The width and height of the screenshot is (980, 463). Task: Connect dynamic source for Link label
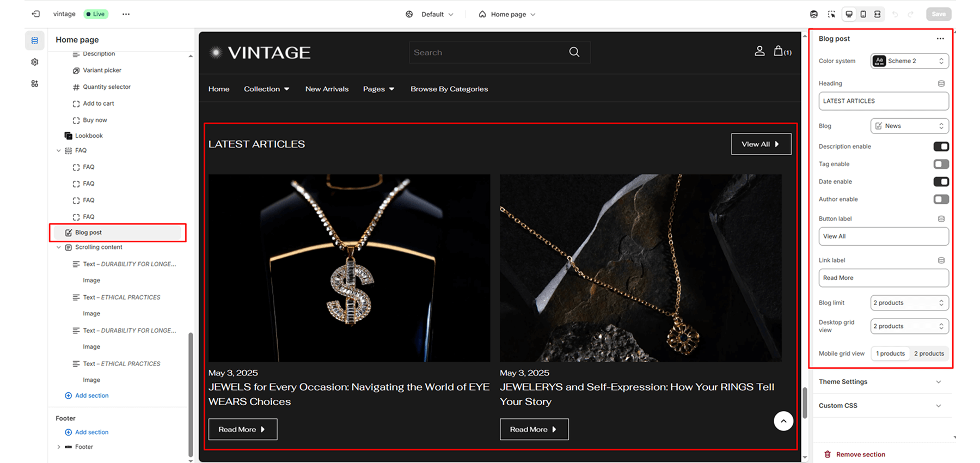click(x=941, y=260)
